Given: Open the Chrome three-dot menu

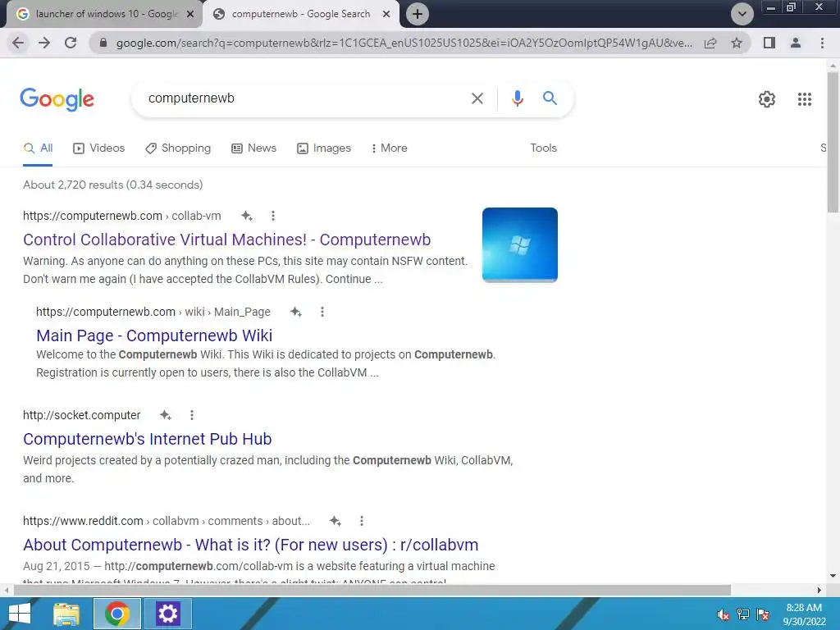Looking at the screenshot, I should pos(822,43).
